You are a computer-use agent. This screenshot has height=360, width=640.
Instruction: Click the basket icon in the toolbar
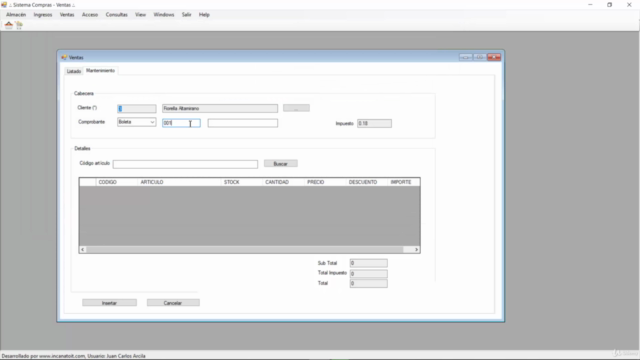click(x=9, y=25)
